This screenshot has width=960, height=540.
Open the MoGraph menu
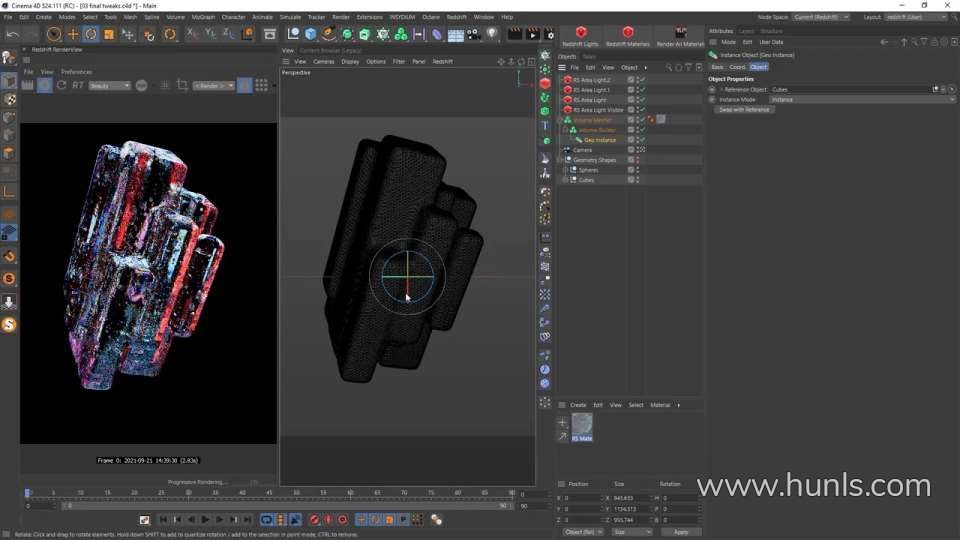tap(203, 17)
